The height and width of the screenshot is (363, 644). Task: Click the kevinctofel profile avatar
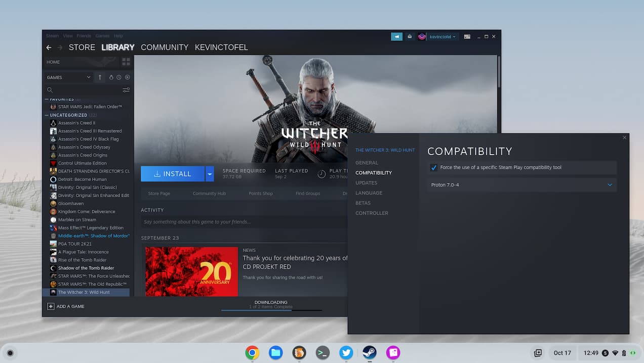[422, 37]
